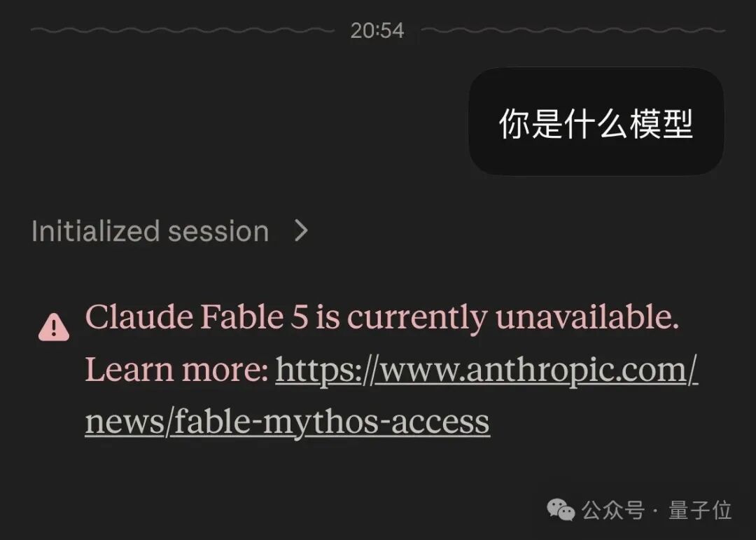This screenshot has width=756, height=540.
Task: Expand the Initialized session chevron arrow
Action: pos(301,230)
